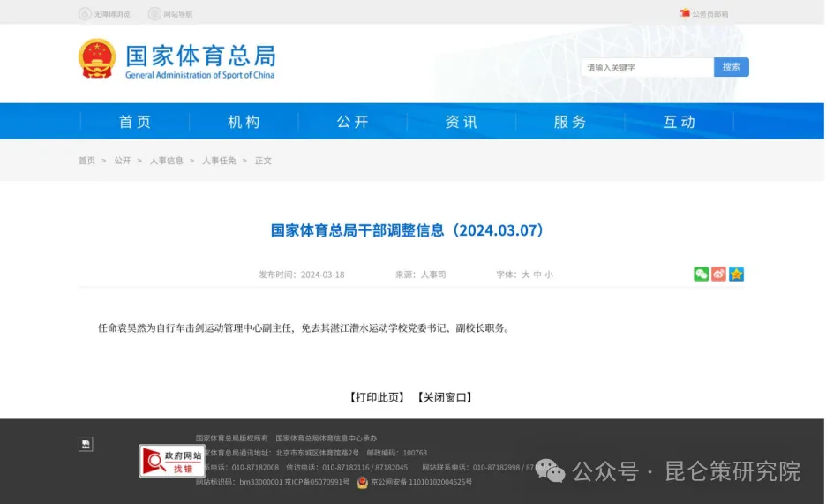This screenshot has width=826, height=504.
Task: Open the 机构 navigation tab
Action: click(x=244, y=122)
